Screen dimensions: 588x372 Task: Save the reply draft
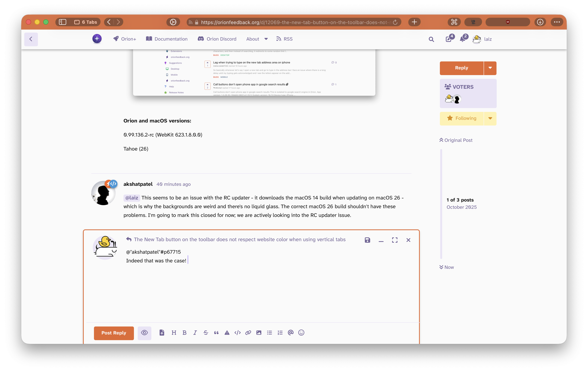(x=367, y=240)
